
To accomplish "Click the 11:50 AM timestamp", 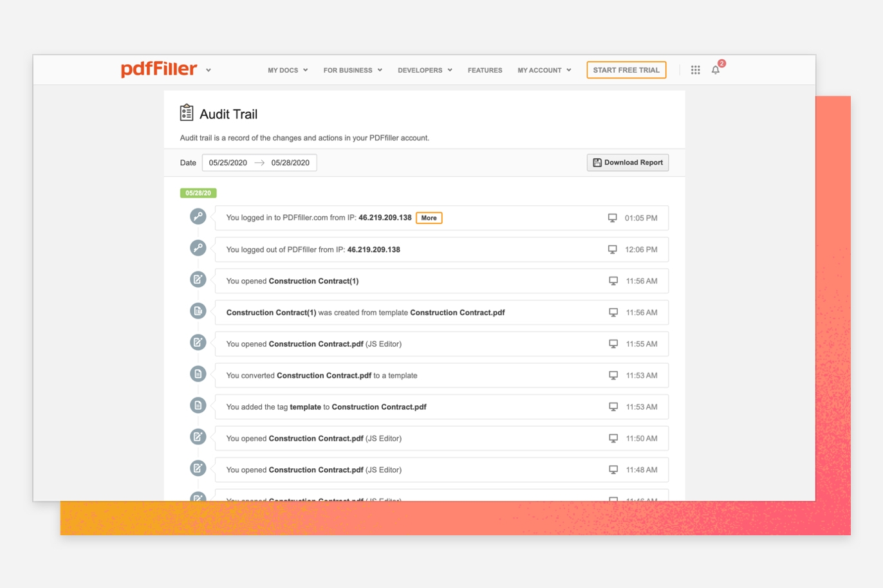I will point(642,439).
